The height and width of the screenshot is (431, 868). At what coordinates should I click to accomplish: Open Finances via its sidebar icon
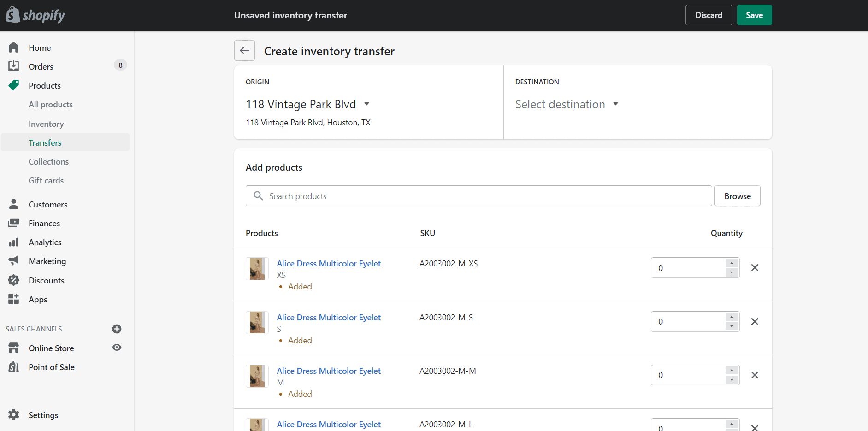(x=14, y=223)
